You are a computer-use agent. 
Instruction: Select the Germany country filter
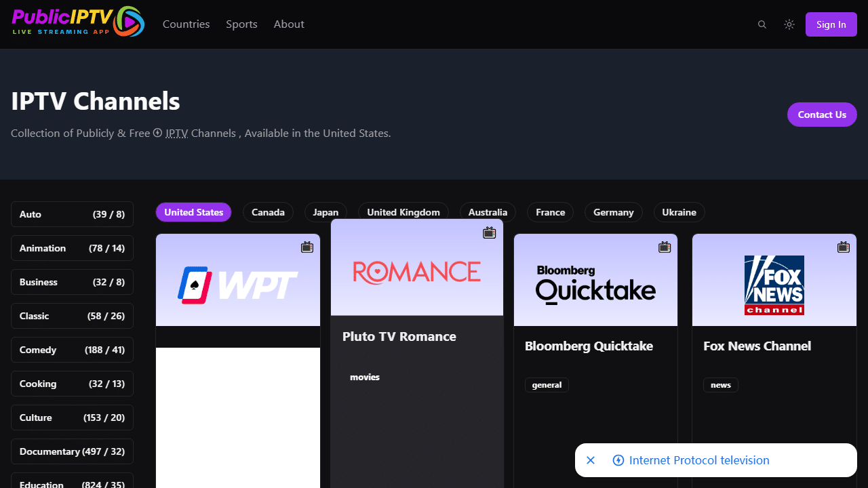coord(614,212)
